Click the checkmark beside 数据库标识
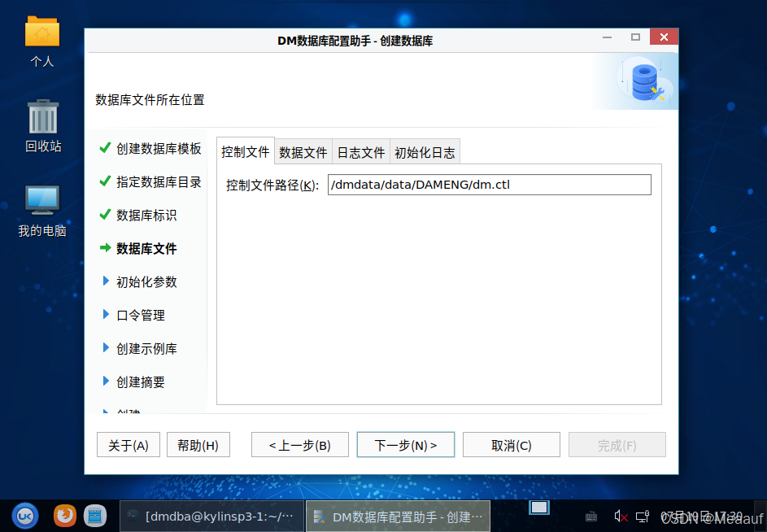The height and width of the screenshot is (532, 767). tap(105, 215)
